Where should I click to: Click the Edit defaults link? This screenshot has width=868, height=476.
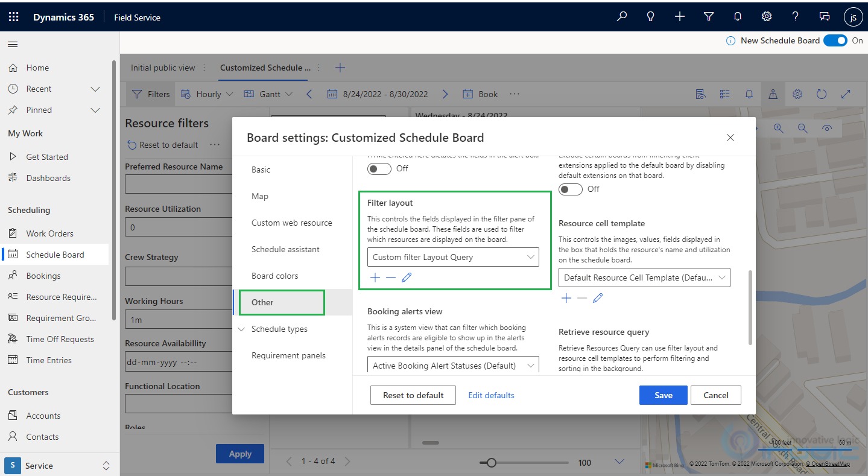click(490, 395)
